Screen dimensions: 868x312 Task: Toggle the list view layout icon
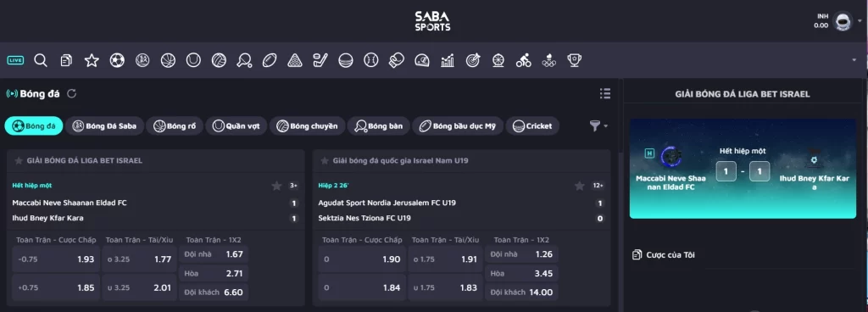[x=605, y=93]
